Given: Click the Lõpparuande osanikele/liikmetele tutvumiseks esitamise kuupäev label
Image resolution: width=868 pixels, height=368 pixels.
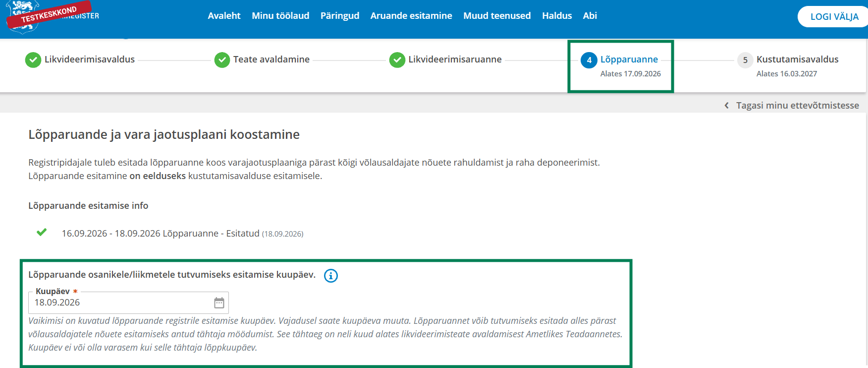Looking at the screenshot, I should click(x=172, y=274).
